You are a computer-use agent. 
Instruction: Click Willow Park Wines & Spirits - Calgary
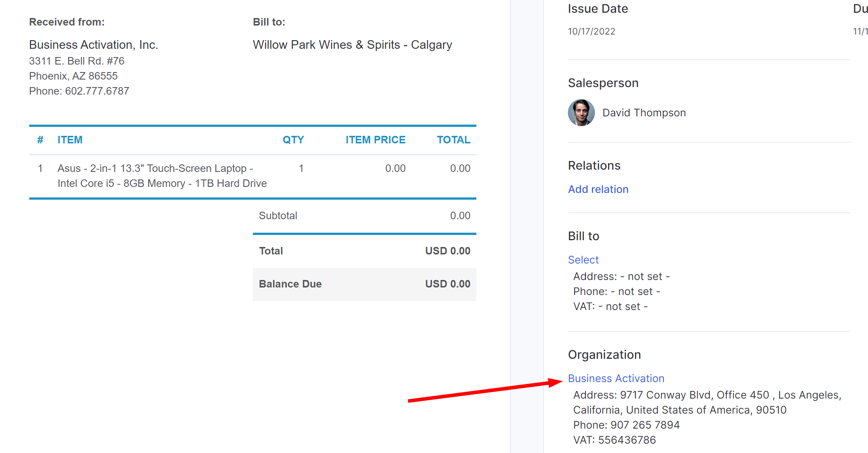coord(352,45)
